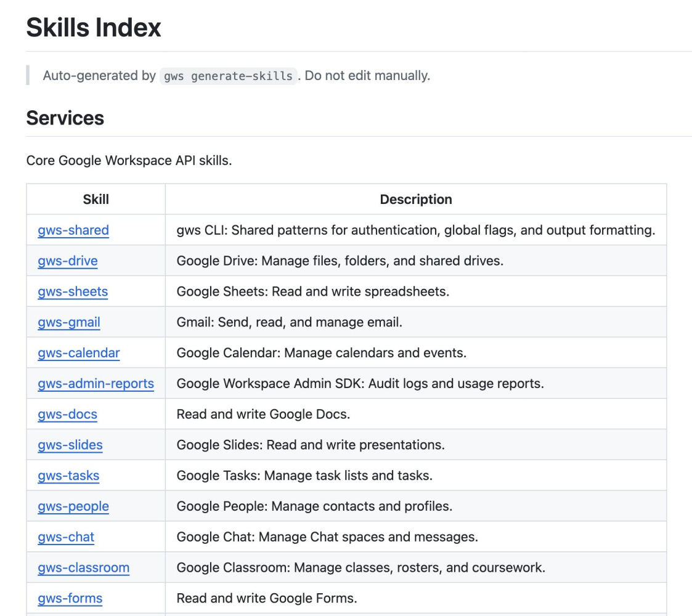The image size is (692, 616).
Task: Open the gws-tasks skill link
Action: click(68, 475)
